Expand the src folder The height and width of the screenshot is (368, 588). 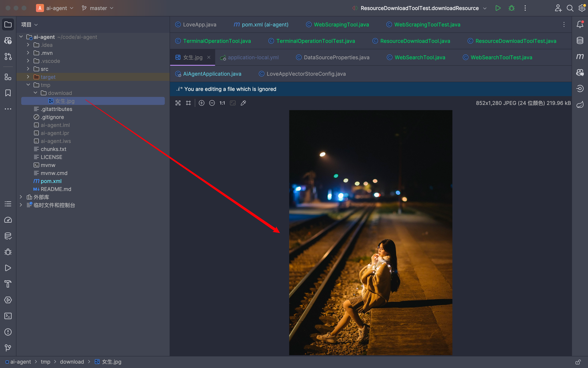[x=28, y=69]
